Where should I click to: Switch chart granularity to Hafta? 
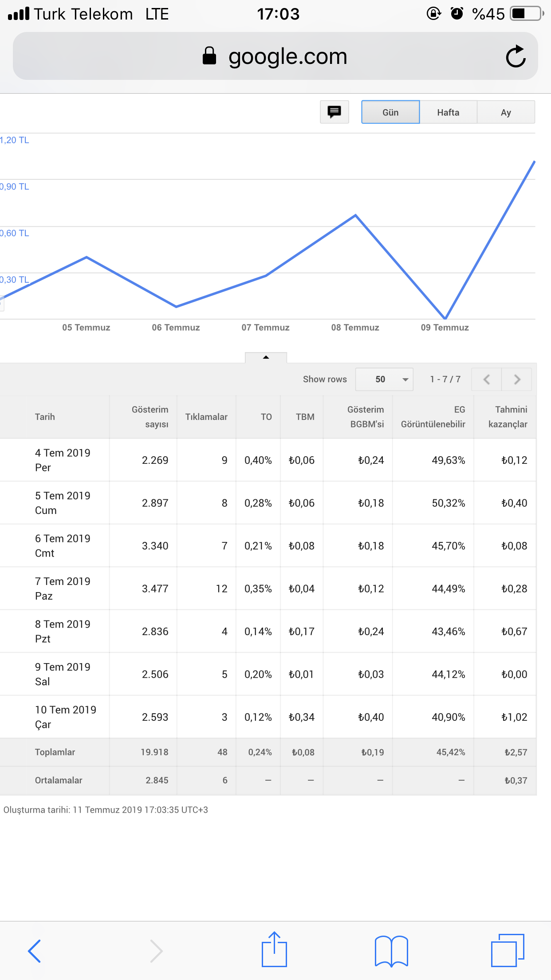(x=448, y=112)
